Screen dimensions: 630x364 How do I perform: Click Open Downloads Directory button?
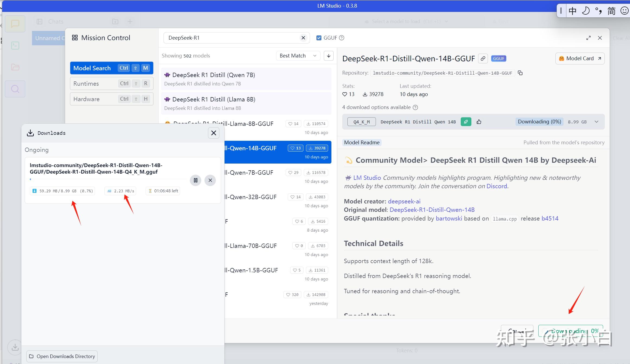tap(62, 356)
